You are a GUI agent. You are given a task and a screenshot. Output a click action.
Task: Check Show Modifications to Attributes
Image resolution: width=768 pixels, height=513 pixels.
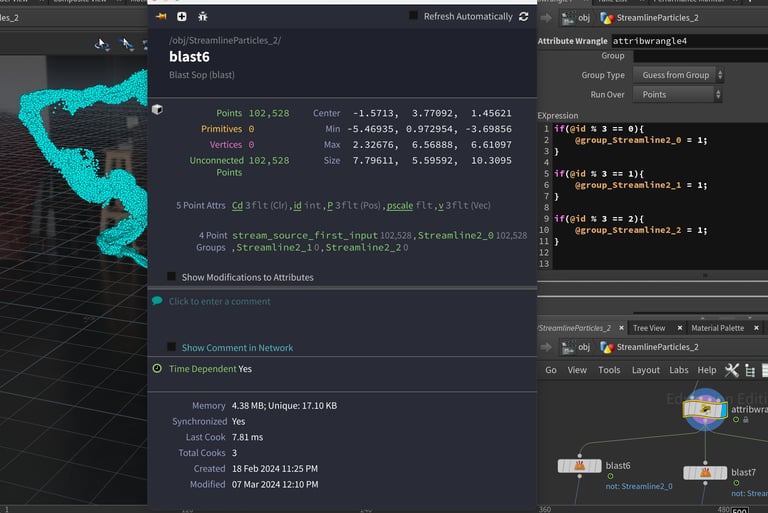(171, 276)
